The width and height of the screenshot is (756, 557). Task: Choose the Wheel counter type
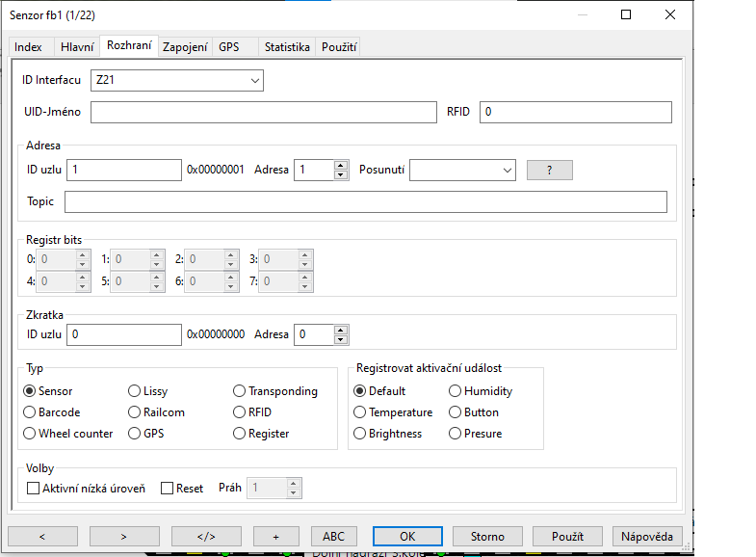point(30,434)
